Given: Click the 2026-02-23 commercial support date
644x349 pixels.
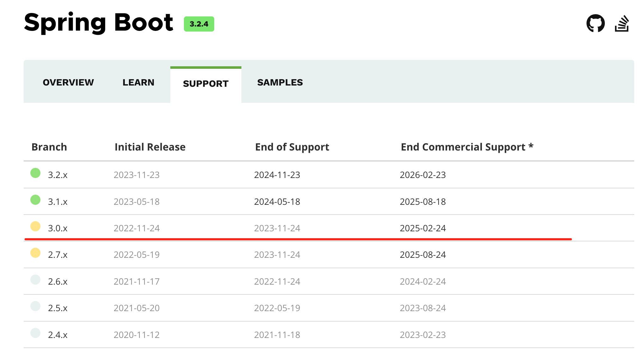Looking at the screenshot, I should [422, 175].
